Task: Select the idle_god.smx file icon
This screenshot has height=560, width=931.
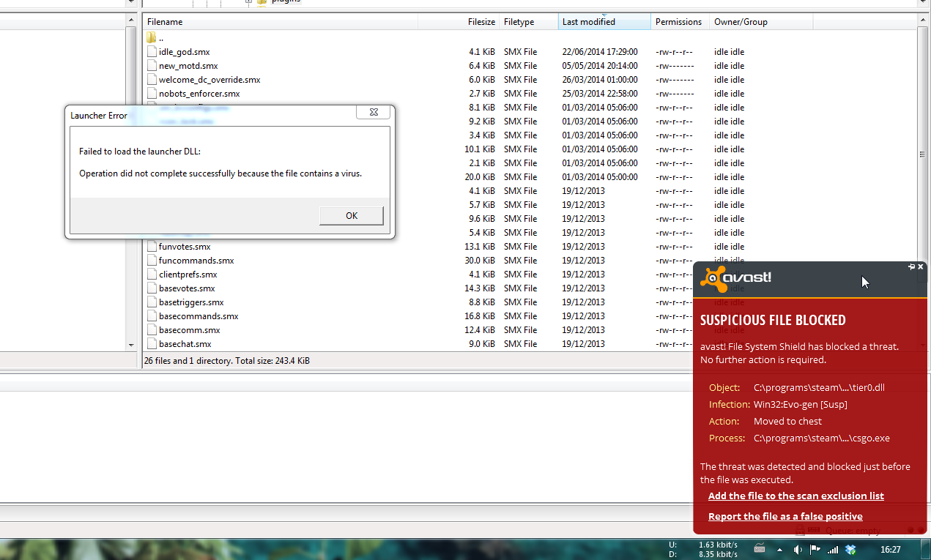Action: (x=152, y=52)
